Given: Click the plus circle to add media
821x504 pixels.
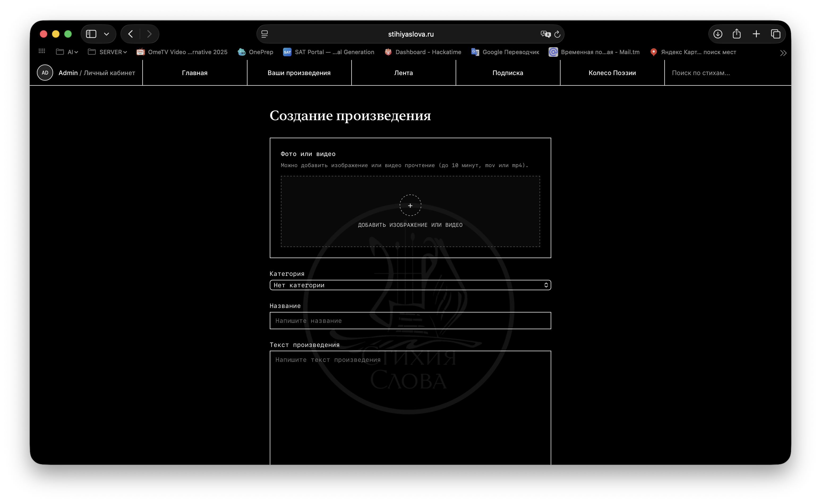Looking at the screenshot, I should (x=410, y=205).
